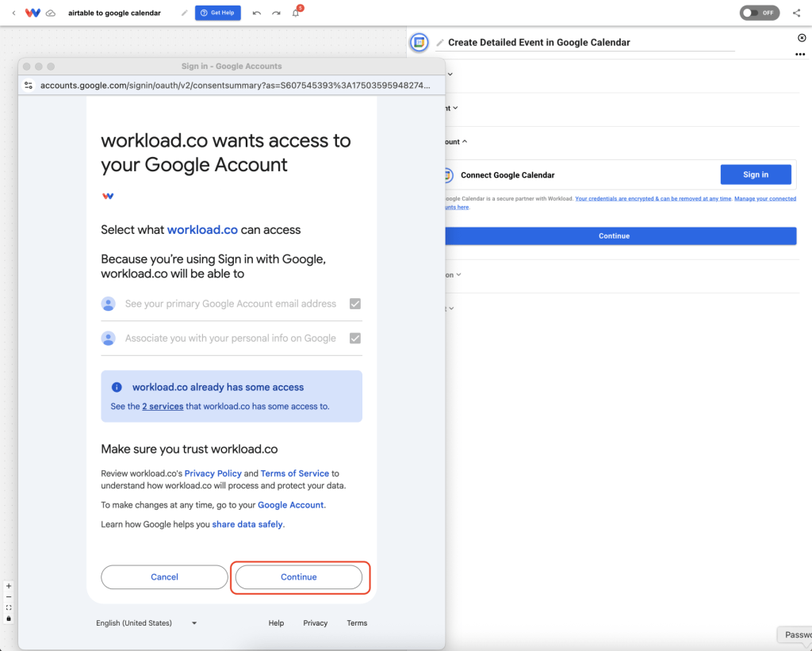Click Cancel in the Google consent dialog

coord(164,577)
